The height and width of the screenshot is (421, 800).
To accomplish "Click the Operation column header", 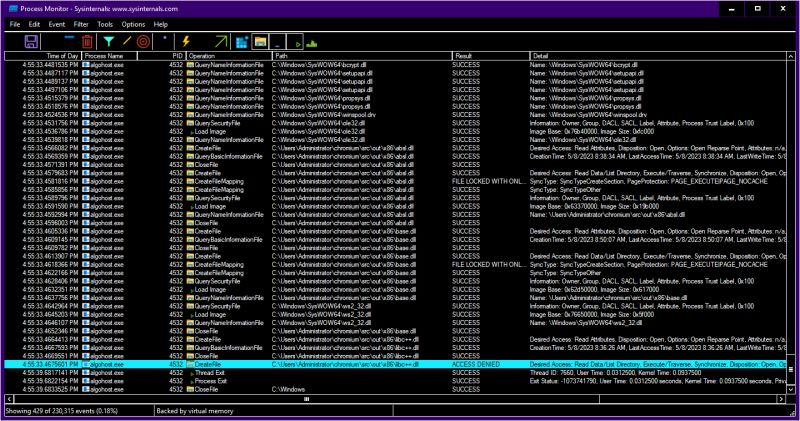I will click(x=228, y=56).
